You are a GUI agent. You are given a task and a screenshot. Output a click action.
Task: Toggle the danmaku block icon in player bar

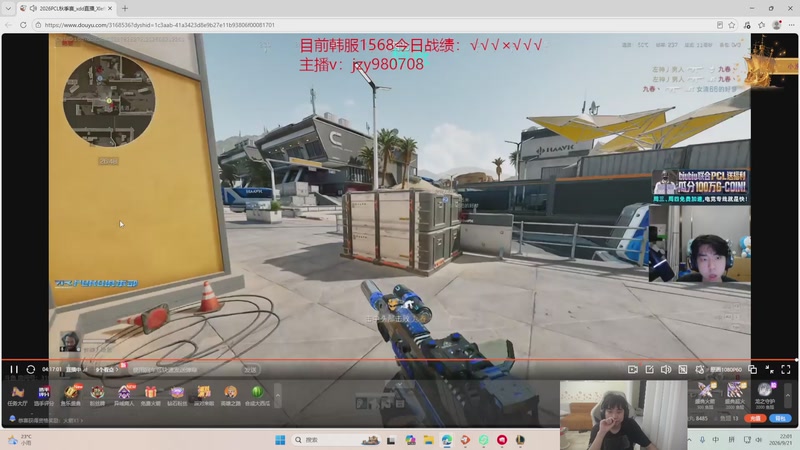pos(683,369)
